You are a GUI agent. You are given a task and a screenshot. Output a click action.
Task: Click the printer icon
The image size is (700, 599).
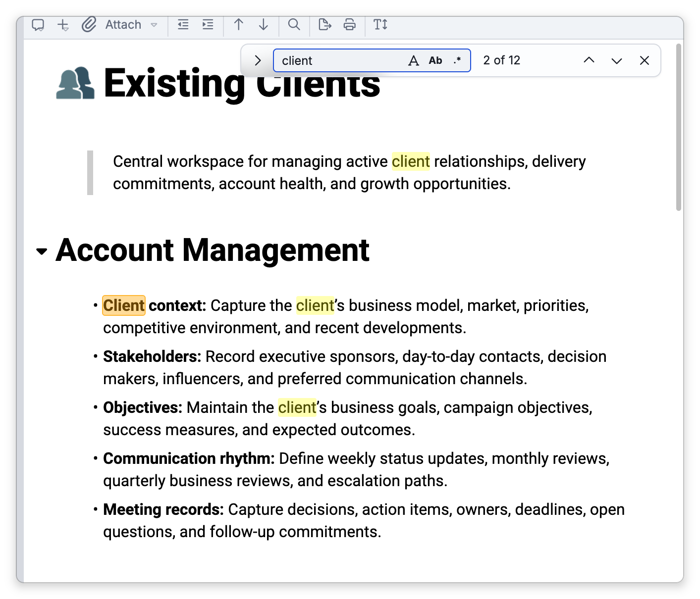[350, 24]
